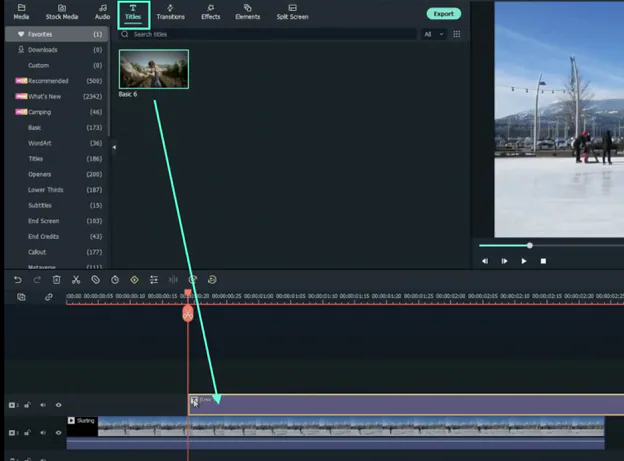624x461 pixels.
Task: Select the purple title clip on track 2
Action: click(x=406, y=405)
